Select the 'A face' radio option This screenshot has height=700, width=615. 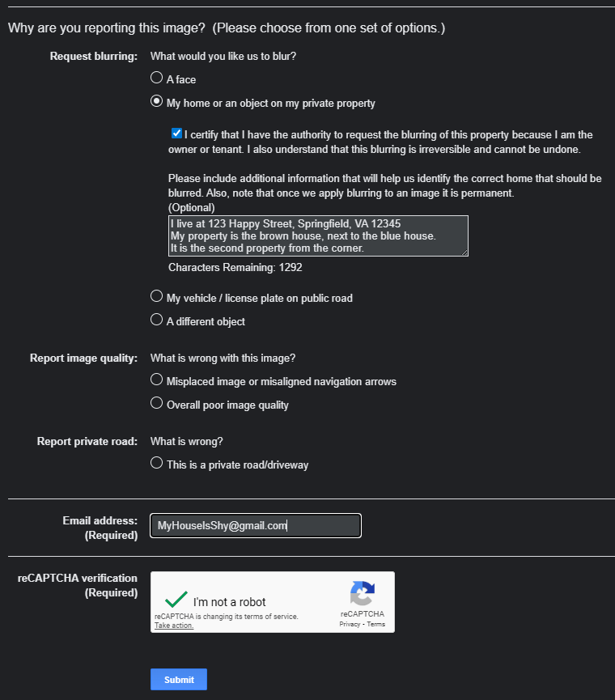point(157,78)
